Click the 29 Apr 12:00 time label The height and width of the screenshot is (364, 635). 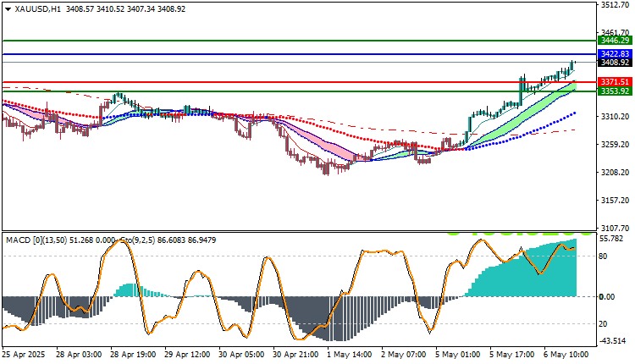(187, 355)
